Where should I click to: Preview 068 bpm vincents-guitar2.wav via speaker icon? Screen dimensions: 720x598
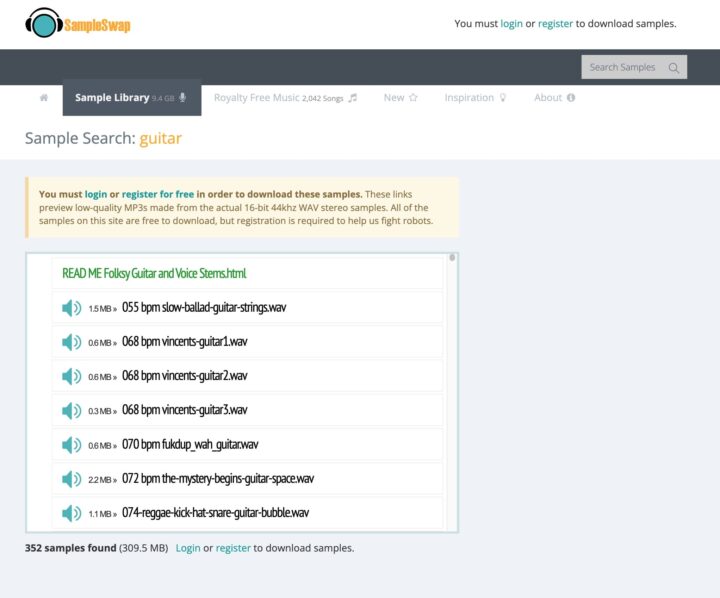click(72, 376)
